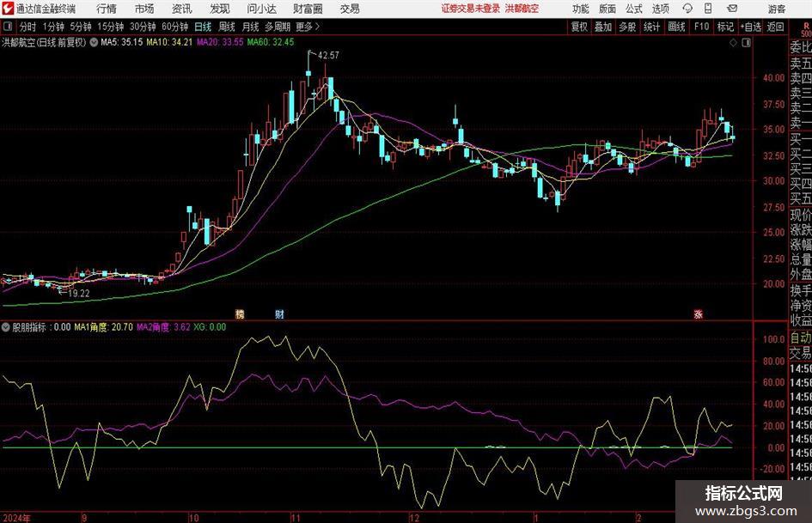
Task: Click the MA5: 35.15 indicator label
Action: 121,42
